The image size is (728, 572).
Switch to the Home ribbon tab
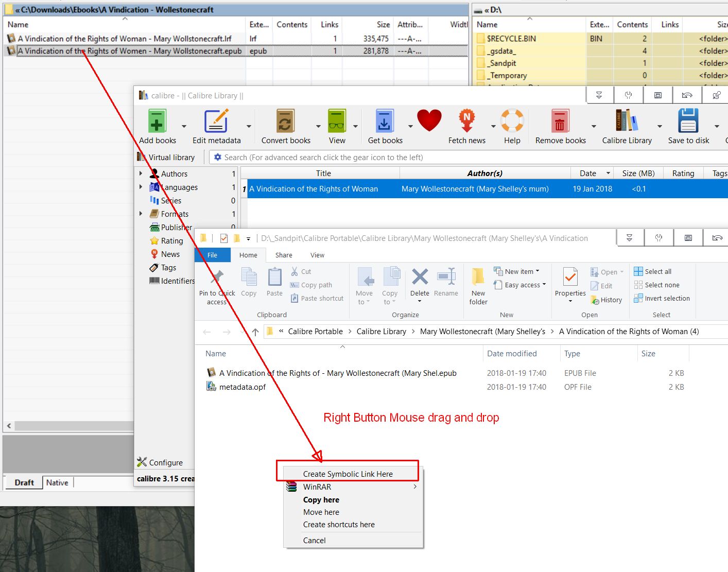[x=248, y=255]
